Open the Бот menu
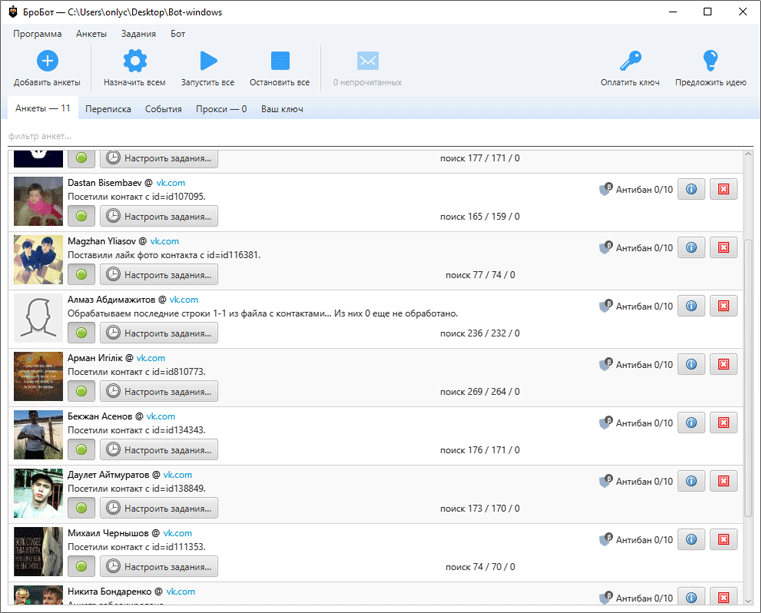Viewport: 761px width, 613px height. click(x=178, y=34)
